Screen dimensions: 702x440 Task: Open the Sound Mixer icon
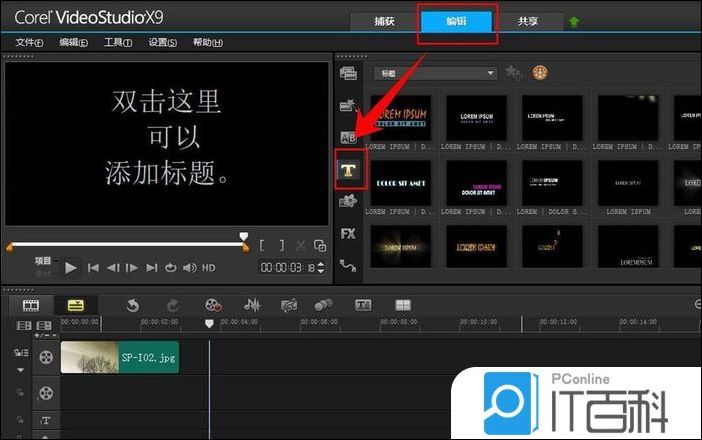click(x=252, y=306)
